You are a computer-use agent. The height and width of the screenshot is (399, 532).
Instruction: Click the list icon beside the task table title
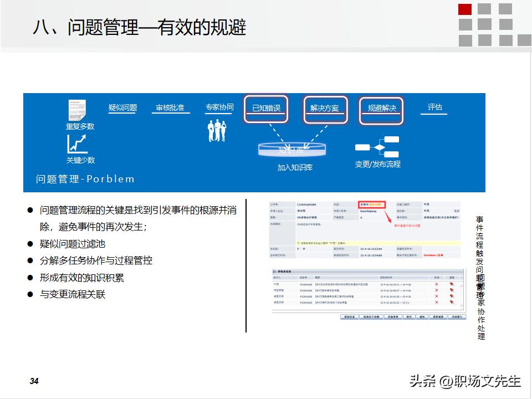click(x=273, y=270)
